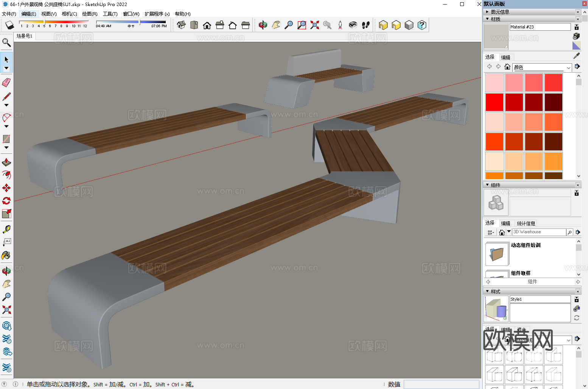The width and height of the screenshot is (588, 389).
Task: Click the Walk footprints icon
Action: (366, 25)
